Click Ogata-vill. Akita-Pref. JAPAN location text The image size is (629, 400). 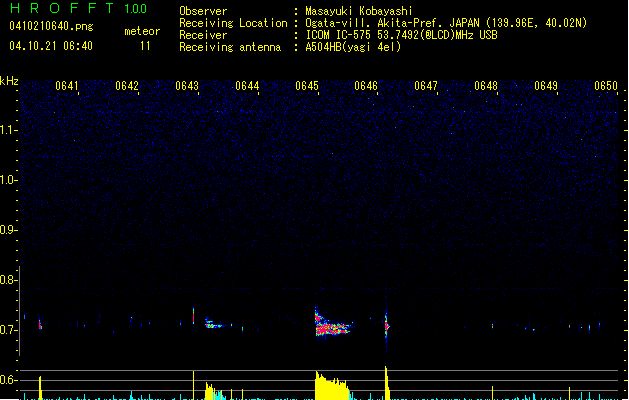(x=446, y=23)
